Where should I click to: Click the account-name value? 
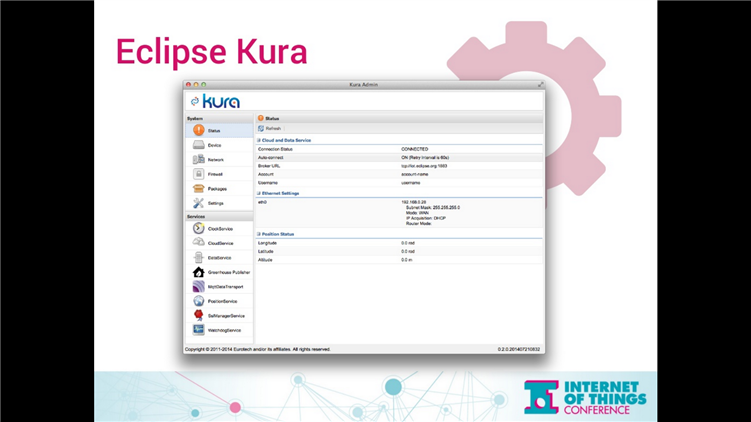tap(415, 174)
